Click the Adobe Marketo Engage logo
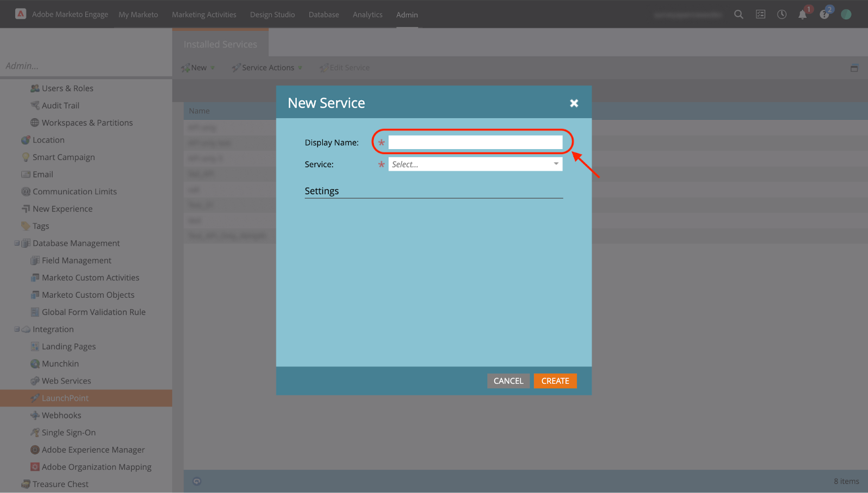Viewport: 868px width, 493px height. tap(21, 14)
